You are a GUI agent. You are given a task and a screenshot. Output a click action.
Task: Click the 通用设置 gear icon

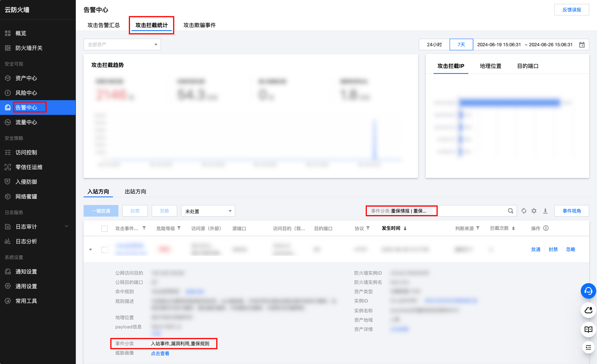click(8, 286)
